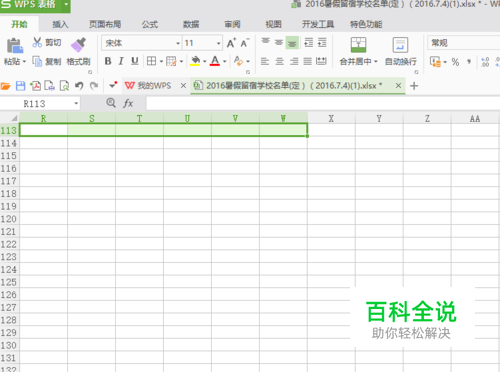Apply comma thousands separator style
The height and width of the screenshot is (372, 500).
click(469, 62)
